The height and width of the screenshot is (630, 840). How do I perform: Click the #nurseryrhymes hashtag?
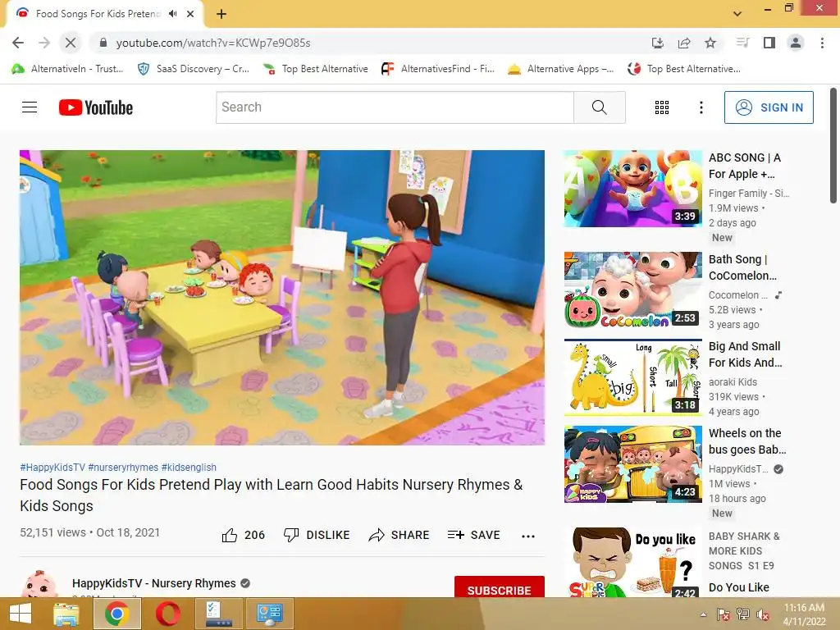coord(123,467)
